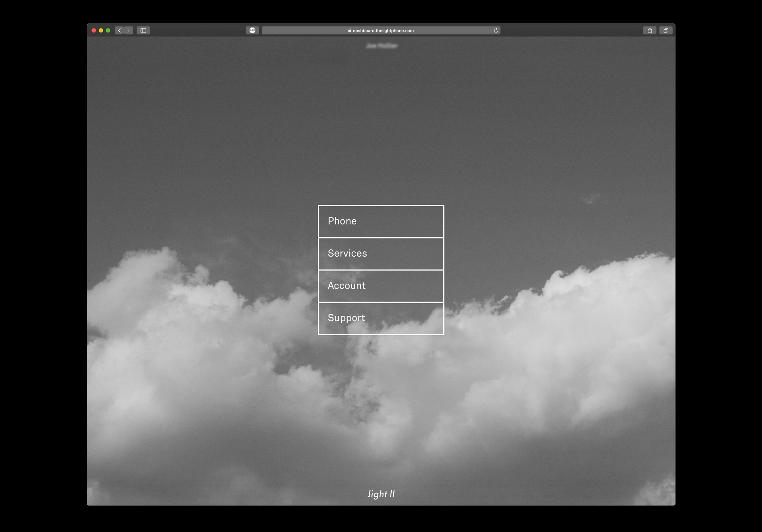Minimize the window with yellow button

(101, 31)
